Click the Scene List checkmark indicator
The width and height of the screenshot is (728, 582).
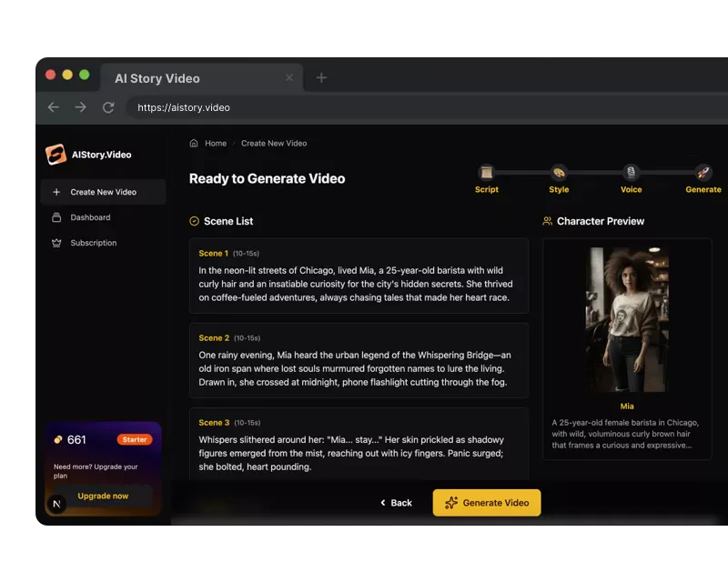197,221
